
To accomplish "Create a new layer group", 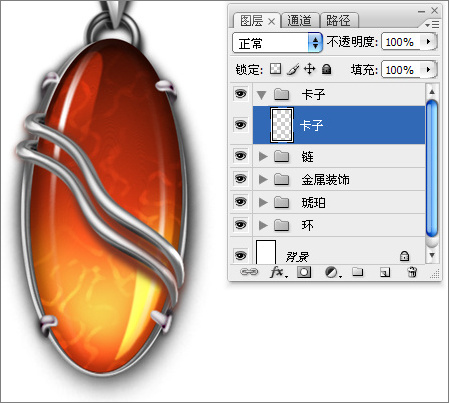I will [x=358, y=272].
